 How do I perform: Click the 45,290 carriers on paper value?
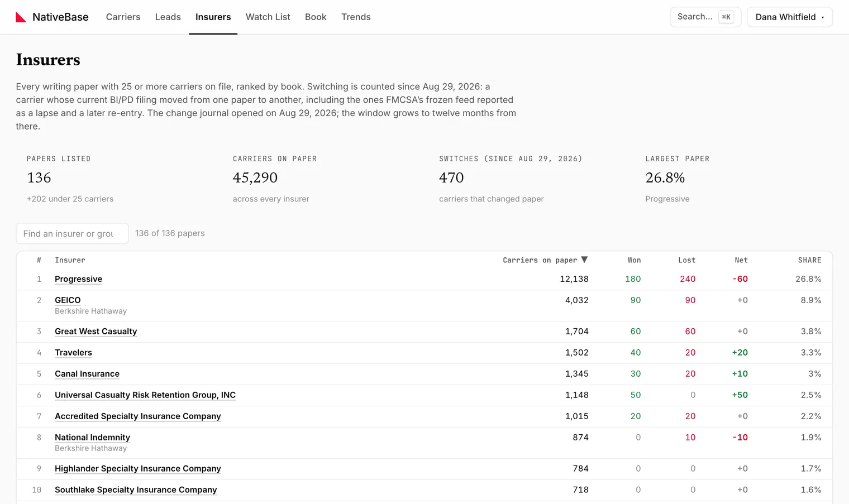(255, 177)
